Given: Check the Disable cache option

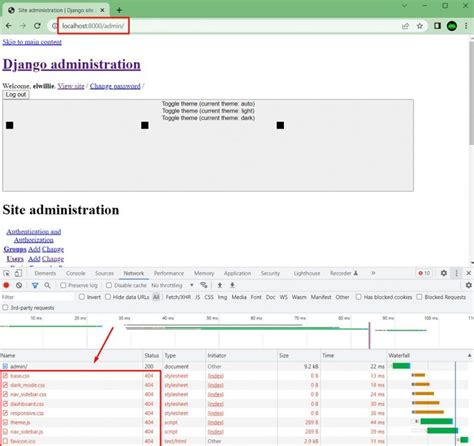Looking at the screenshot, I should [109, 285].
